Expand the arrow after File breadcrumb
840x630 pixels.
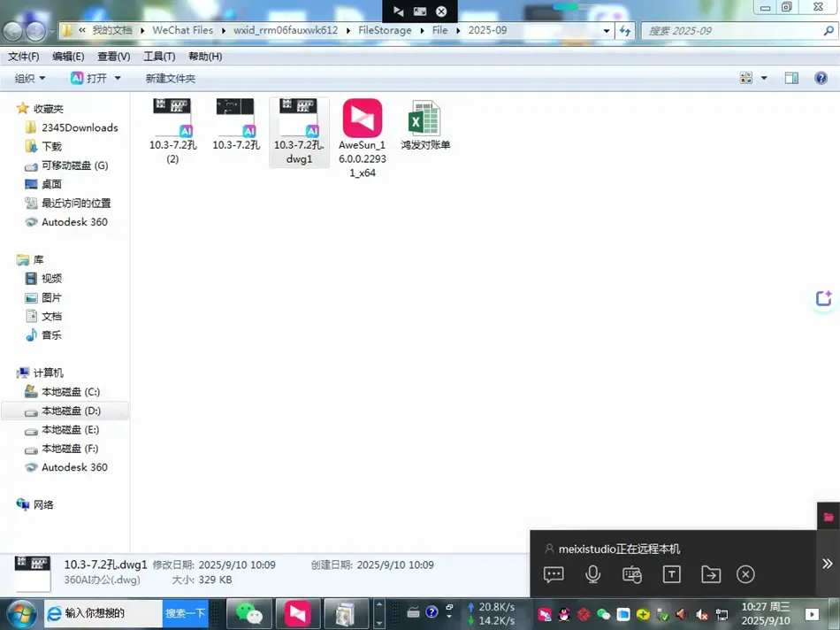pos(458,31)
